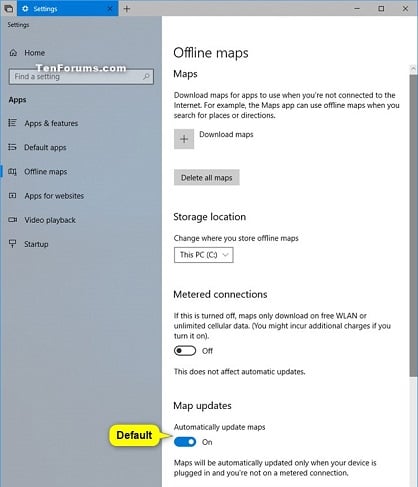
Task: Turn on Metered connections toggle
Action: click(x=185, y=351)
